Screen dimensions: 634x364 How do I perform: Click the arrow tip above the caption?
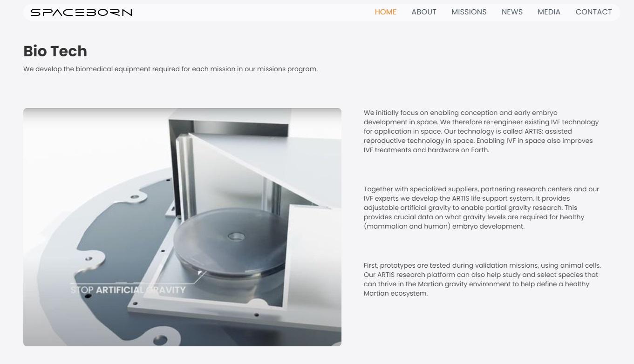click(200, 273)
